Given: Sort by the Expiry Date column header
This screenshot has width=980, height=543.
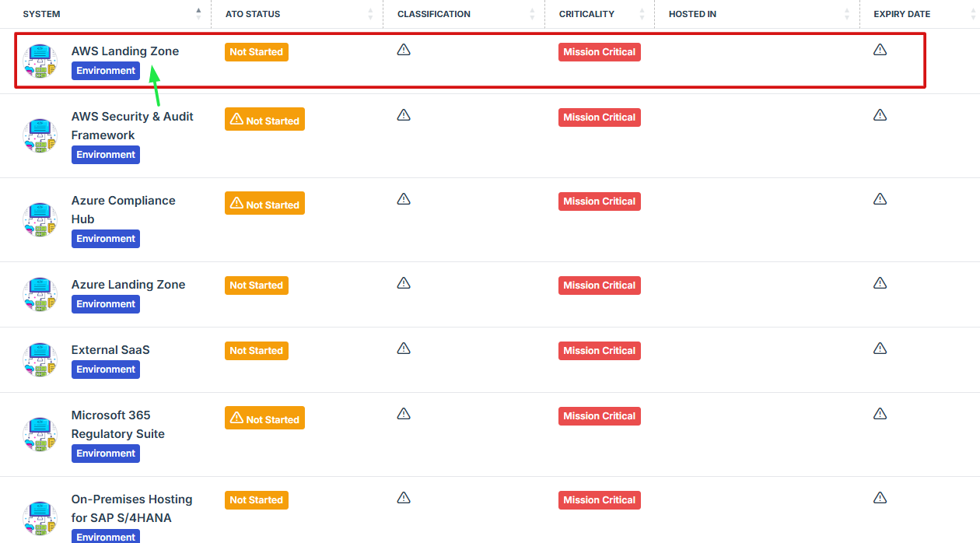Looking at the screenshot, I should pos(901,14).
